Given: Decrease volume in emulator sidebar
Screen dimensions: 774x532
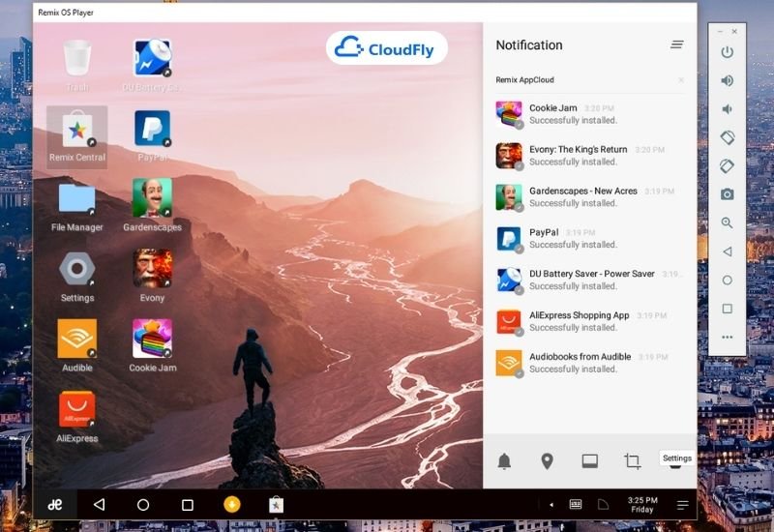Looking at the screenshot, I should click(728, 109).
